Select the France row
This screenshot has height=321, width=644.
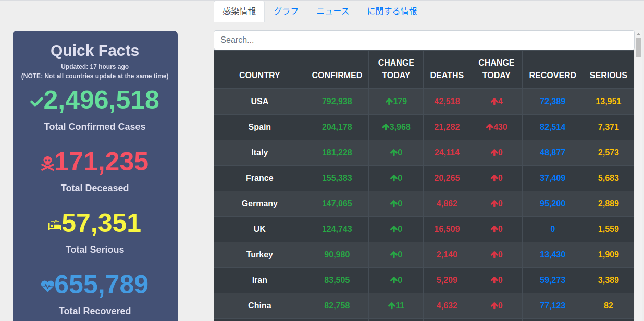coord(259,178)
